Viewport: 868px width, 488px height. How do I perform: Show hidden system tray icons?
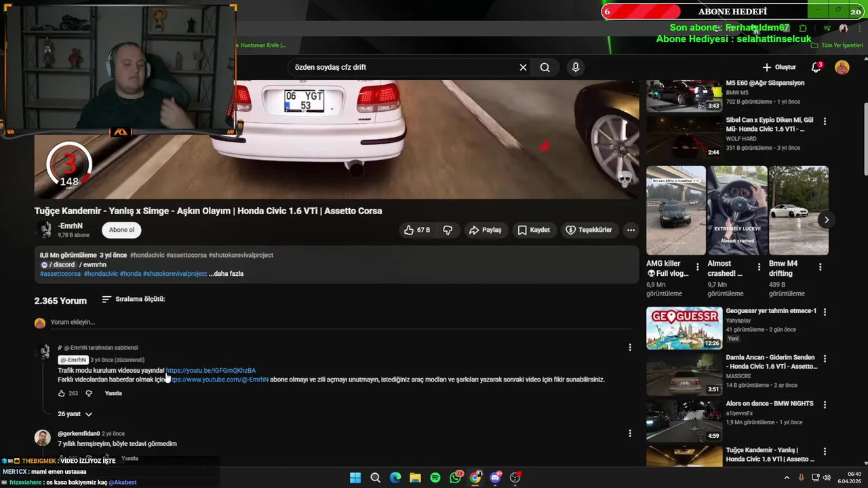pyautogui.click(x=787, y=478)
